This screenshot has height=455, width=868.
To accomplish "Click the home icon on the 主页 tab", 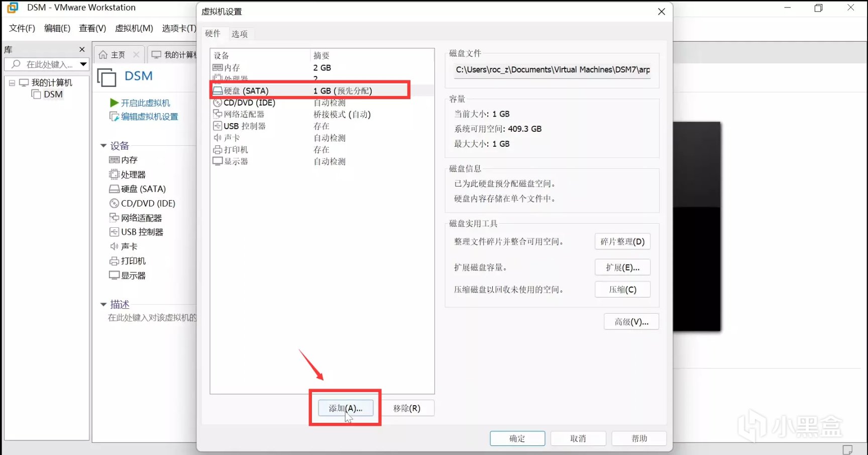I will click(103, 55).
